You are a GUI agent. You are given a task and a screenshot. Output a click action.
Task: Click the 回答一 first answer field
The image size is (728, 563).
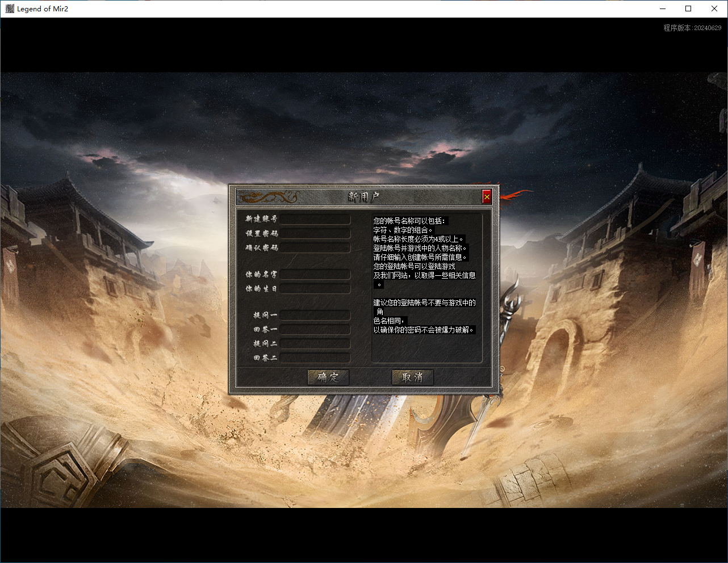tap(315, 329)
